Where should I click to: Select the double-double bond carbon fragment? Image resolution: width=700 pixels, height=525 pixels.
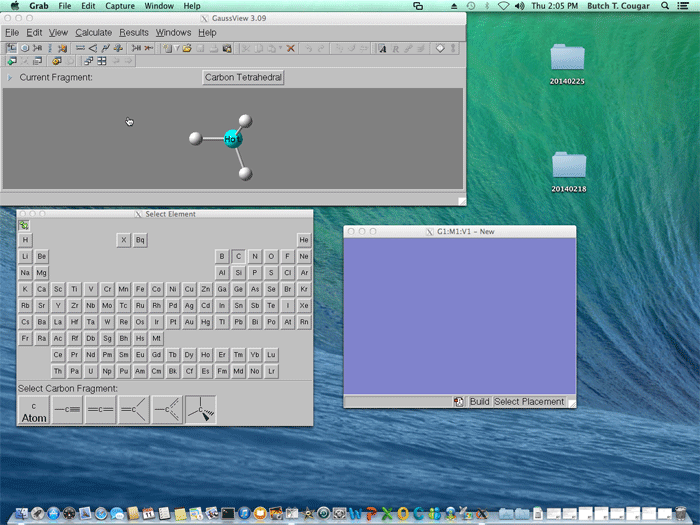pos(100,410)
